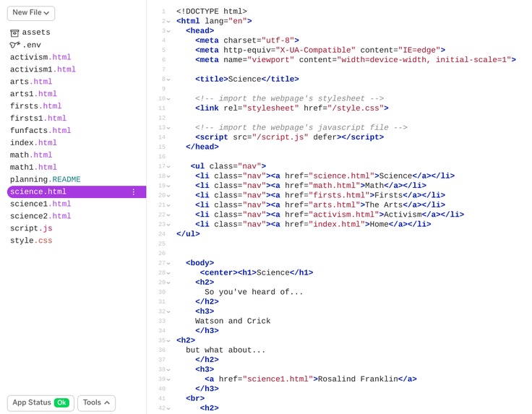Collapse the body fold on line 27
532x414 pixels.
coord(168,263)
